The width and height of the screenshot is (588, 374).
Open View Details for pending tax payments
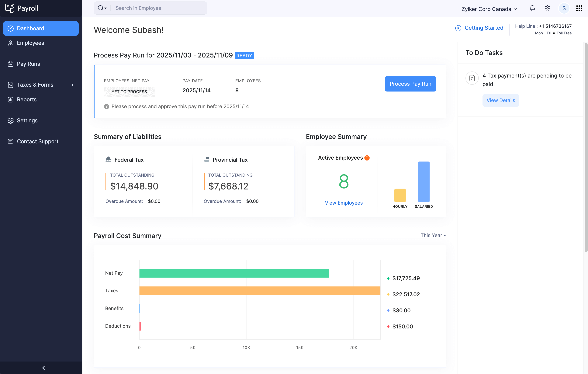(501, 100)
